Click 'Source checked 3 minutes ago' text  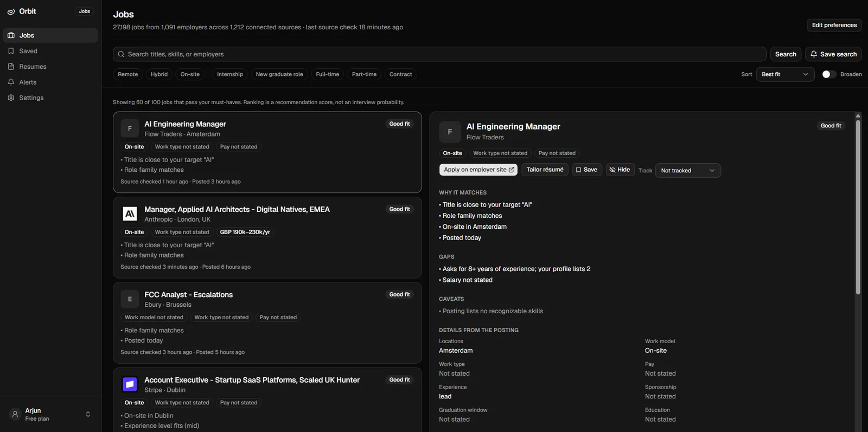(x=159, y=267)
